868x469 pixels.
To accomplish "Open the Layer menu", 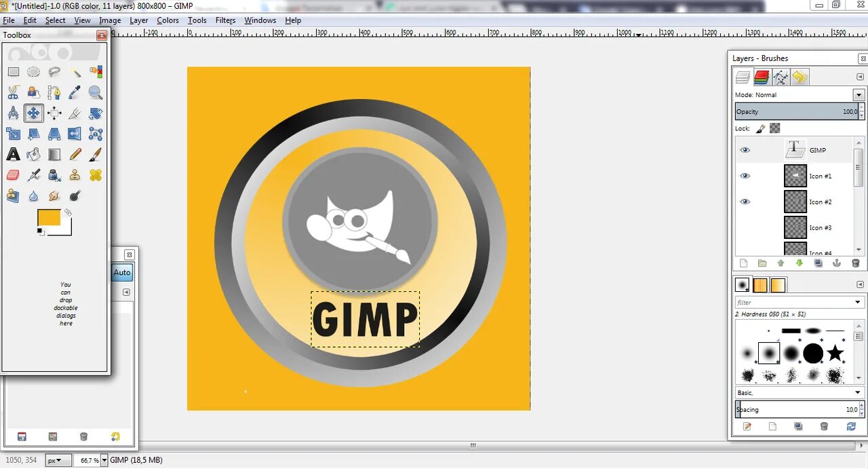I will pos(139,20).
